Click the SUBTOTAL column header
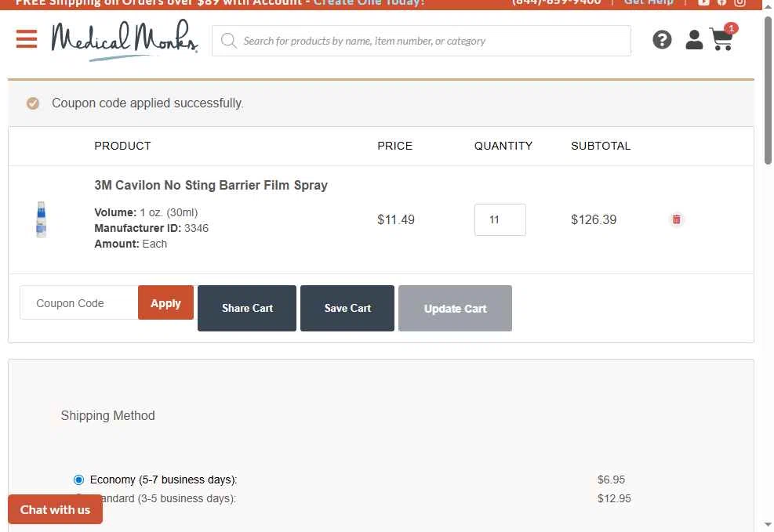Image resolution: width=774 pixels, height=532 pixels. pos(601,146)
